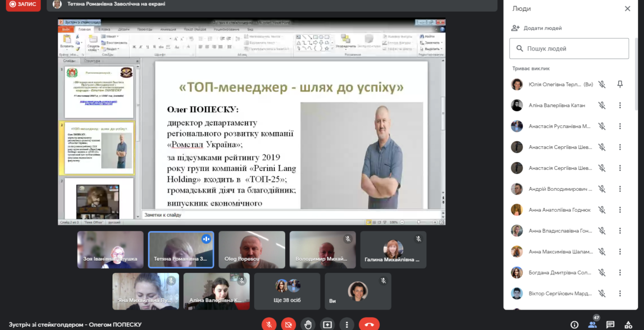Click the PowerPoint help question mark icon

coord(442,30)
